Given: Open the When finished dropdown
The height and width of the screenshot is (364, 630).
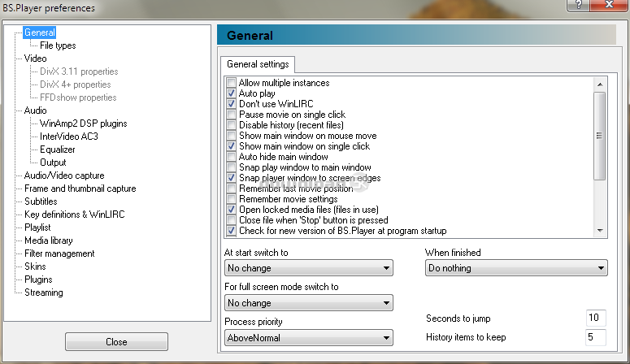Looking at the screenshot, I should coord(516,268).
